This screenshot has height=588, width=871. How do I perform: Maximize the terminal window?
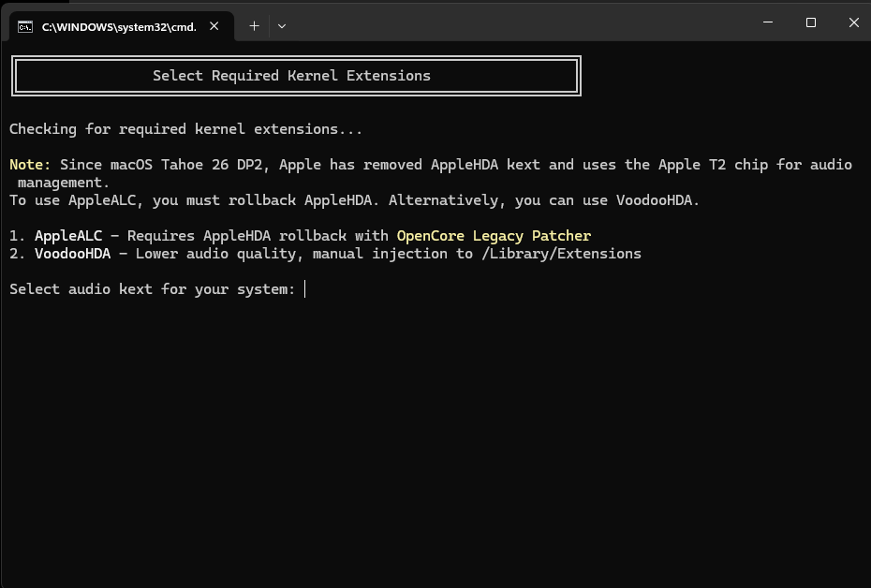[x=811, y=22]
